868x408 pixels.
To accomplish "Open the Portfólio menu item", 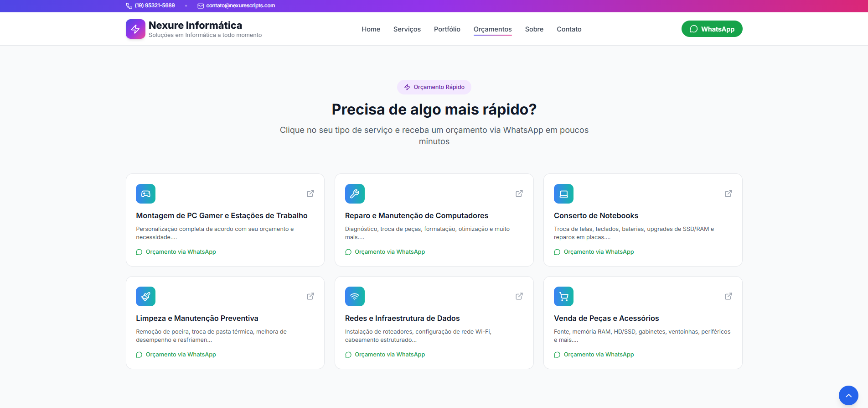I will (447, 29).
